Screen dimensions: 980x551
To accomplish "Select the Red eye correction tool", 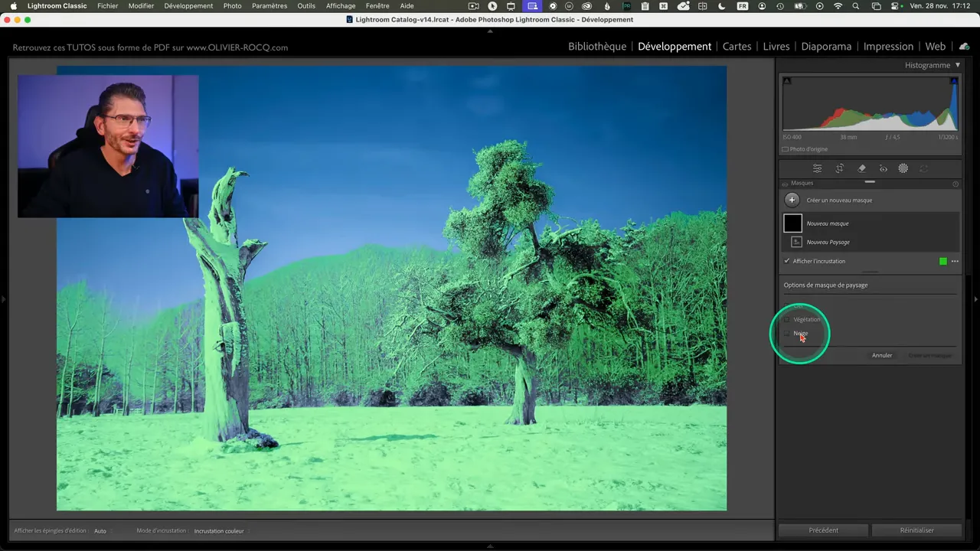I will tap(883, 168).
